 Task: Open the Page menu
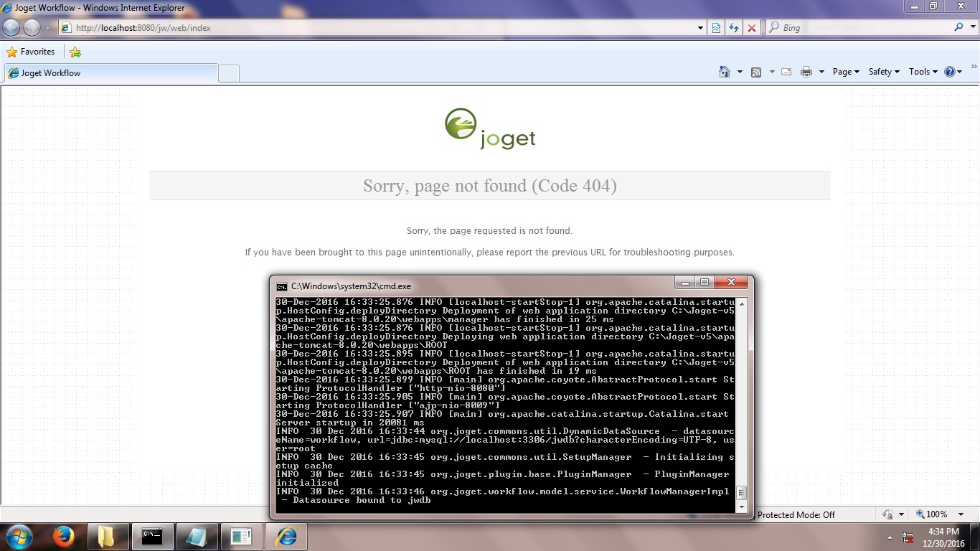[846, 72]
